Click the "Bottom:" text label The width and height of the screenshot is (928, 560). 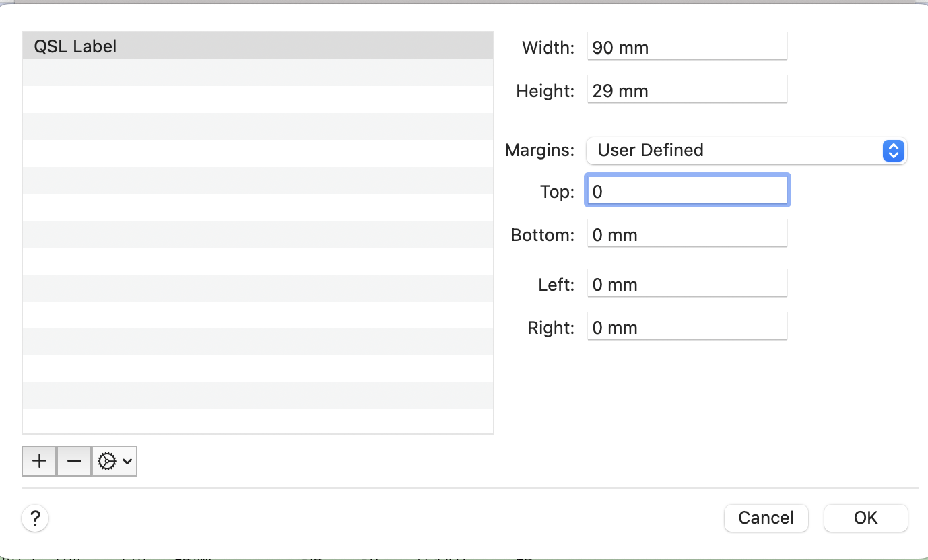tap(543, 235)
